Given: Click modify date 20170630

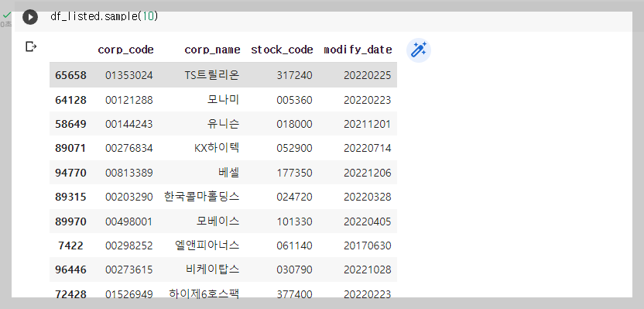Looking at the screenshot, I should click(368, 245).
